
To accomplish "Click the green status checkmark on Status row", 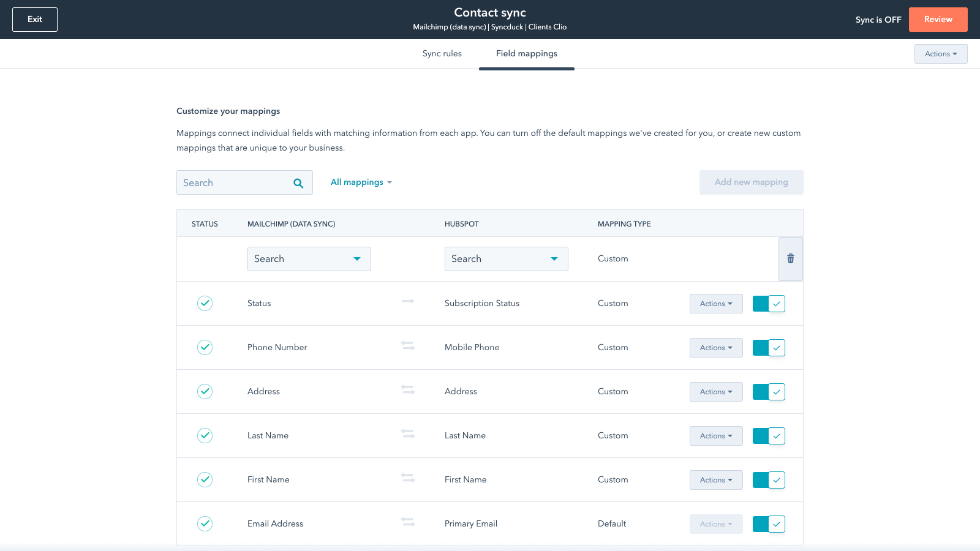I will pyautogui.click(x=205, y=303).
